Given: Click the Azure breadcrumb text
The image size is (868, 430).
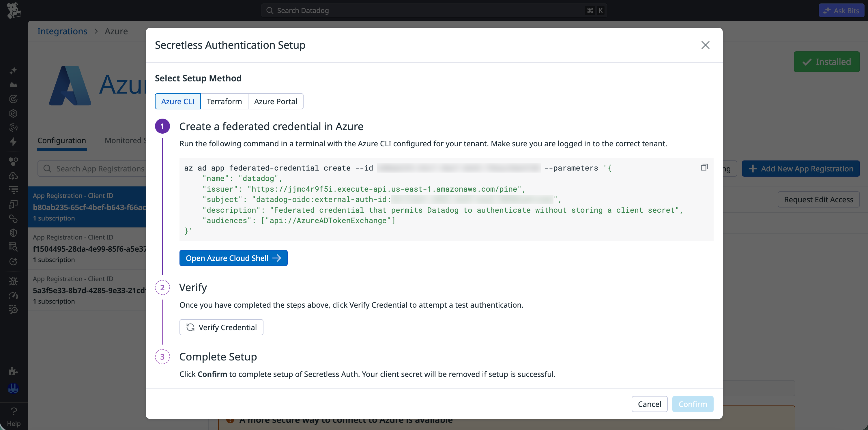Looking at the screenshot, I should point(116,31).
